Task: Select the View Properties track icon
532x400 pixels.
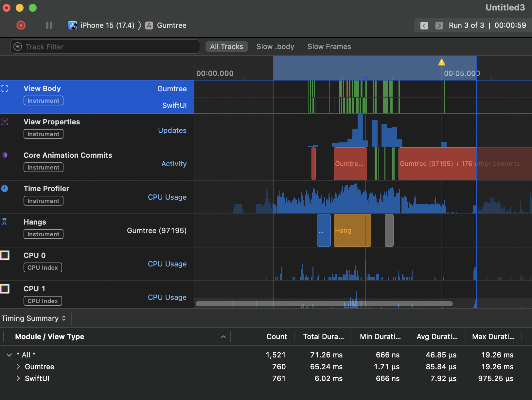Action: (5, 122)
